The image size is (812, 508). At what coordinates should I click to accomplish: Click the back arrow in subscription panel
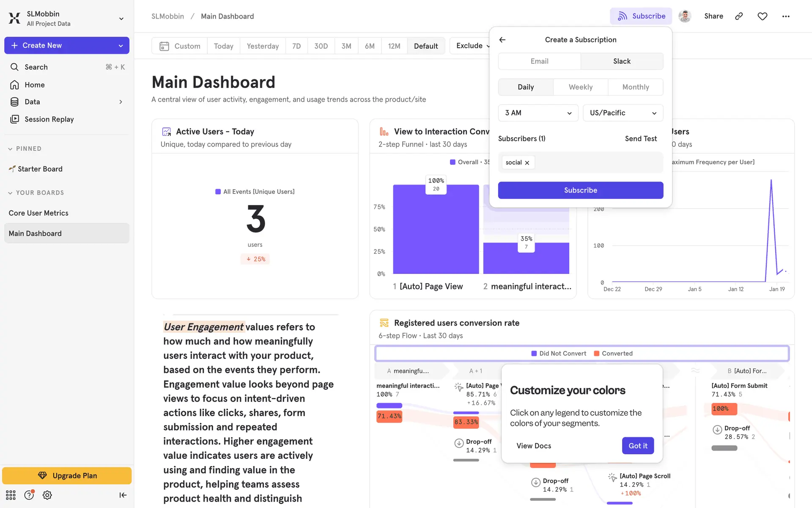click(x=502, y=40)
